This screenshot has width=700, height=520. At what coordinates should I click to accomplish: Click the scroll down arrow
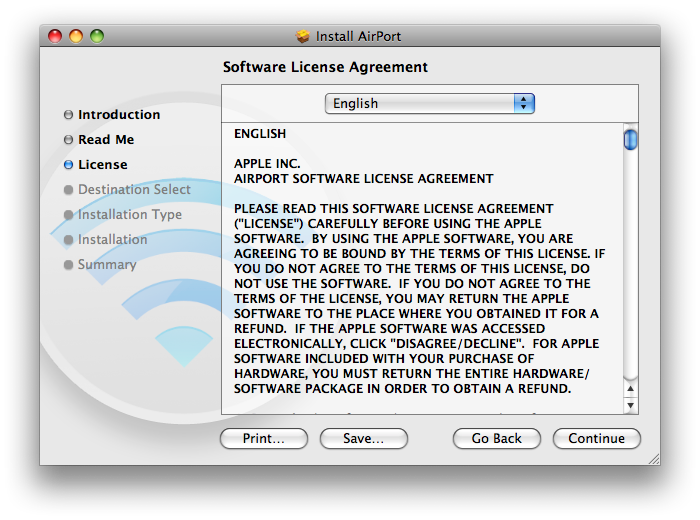[630, 405]
